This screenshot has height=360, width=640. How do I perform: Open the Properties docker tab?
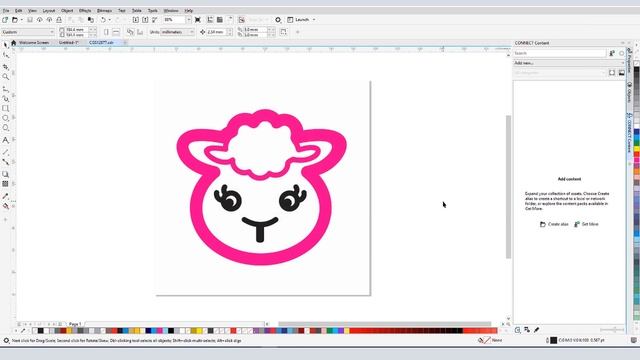click(629, 60)
